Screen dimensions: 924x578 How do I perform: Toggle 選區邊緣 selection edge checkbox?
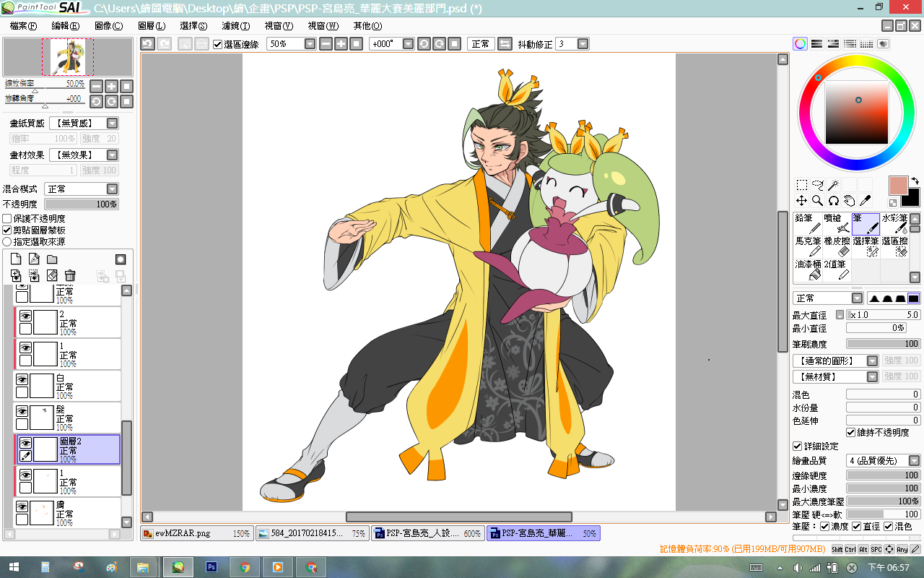(x=218, y=44)
